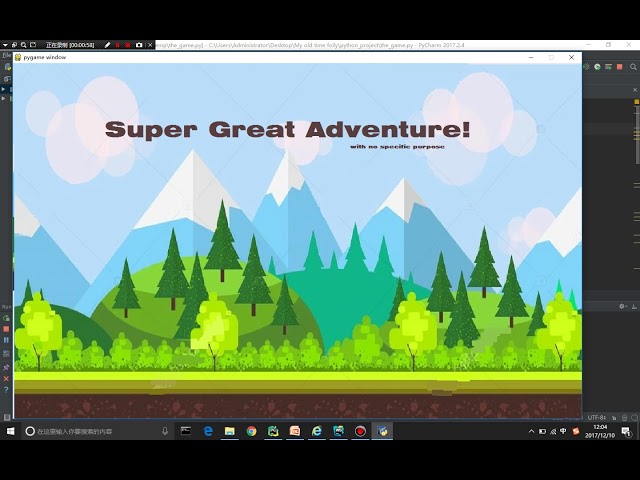This screenshot has height=480, width=640.
Task: Click the Cortana search box in taskbar
Action: click(98, 431)
